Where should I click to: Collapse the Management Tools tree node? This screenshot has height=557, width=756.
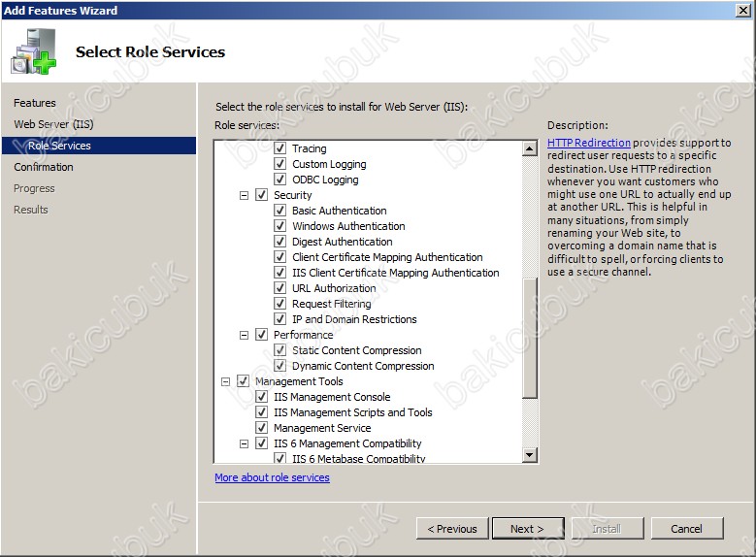tap(226, 381)
